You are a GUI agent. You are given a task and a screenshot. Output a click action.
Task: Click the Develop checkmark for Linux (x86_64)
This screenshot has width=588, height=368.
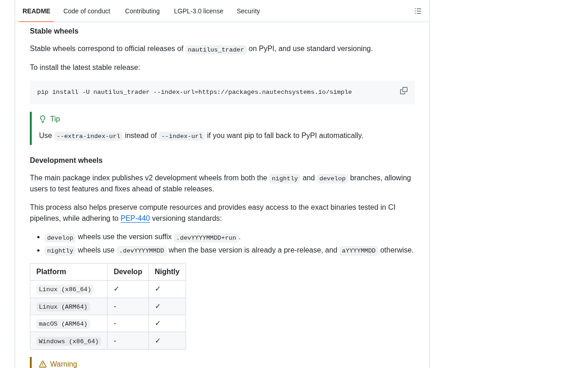[116, 289]
